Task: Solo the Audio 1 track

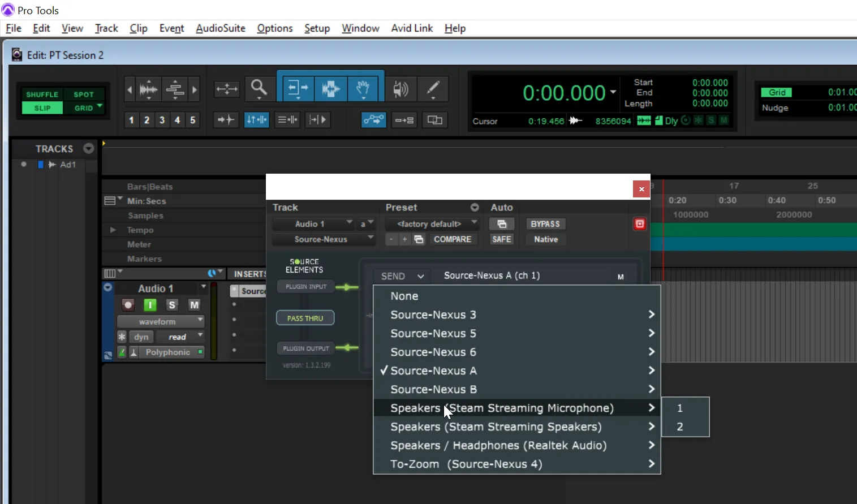Action: 172,305
